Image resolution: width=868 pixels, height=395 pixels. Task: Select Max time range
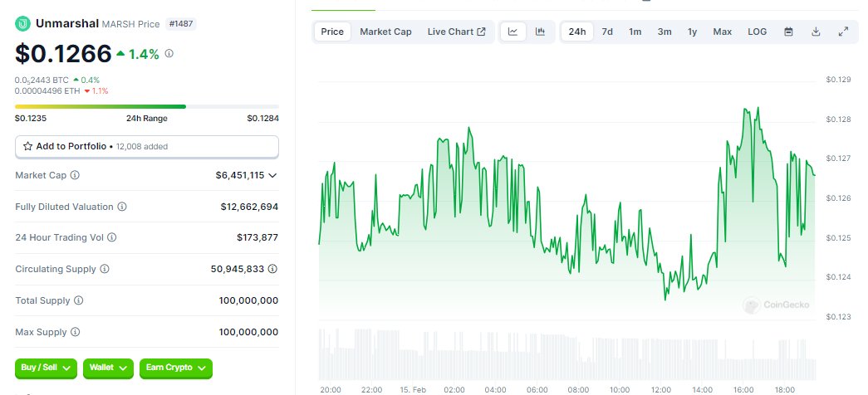tap(723, 32)
